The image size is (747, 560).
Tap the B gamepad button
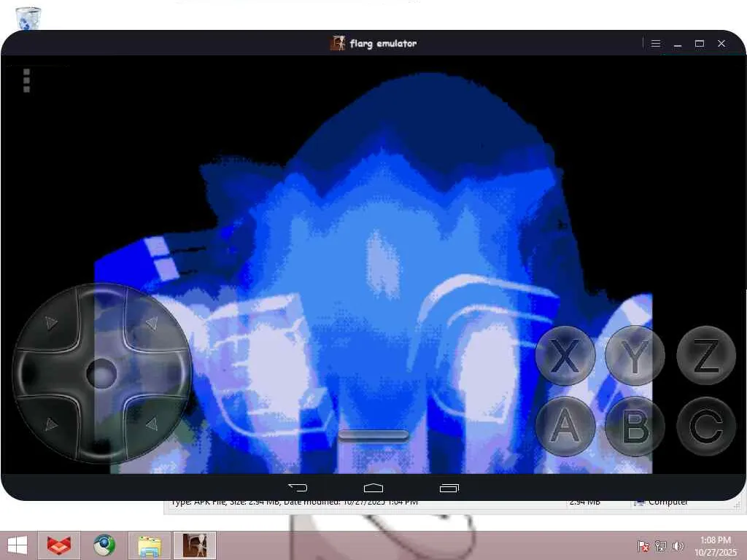pos(635,426)
